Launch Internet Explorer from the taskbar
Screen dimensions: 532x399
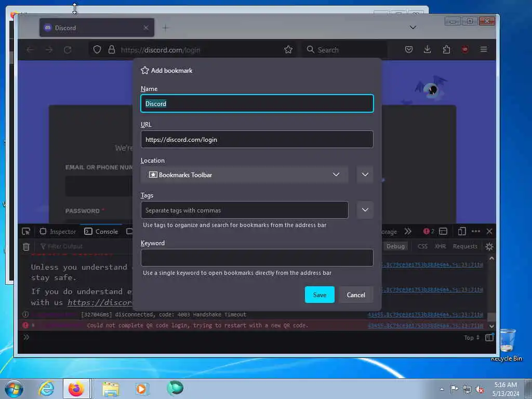coord(46,389)
